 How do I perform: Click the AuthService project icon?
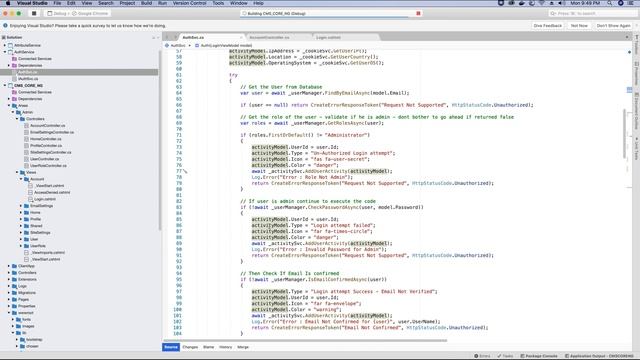10,52
